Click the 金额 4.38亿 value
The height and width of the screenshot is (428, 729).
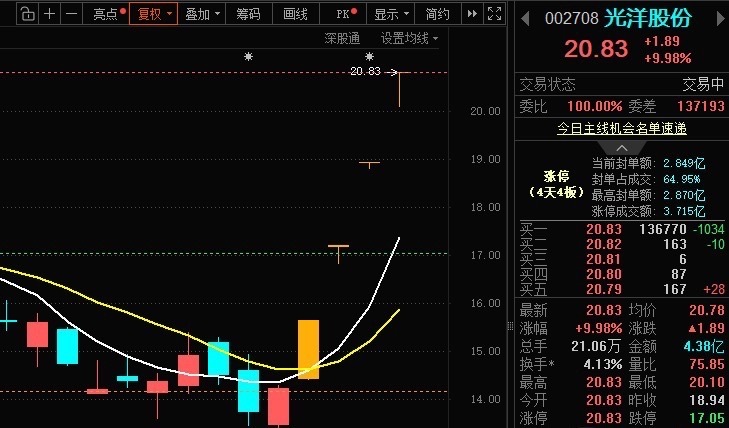coord(704,346)
